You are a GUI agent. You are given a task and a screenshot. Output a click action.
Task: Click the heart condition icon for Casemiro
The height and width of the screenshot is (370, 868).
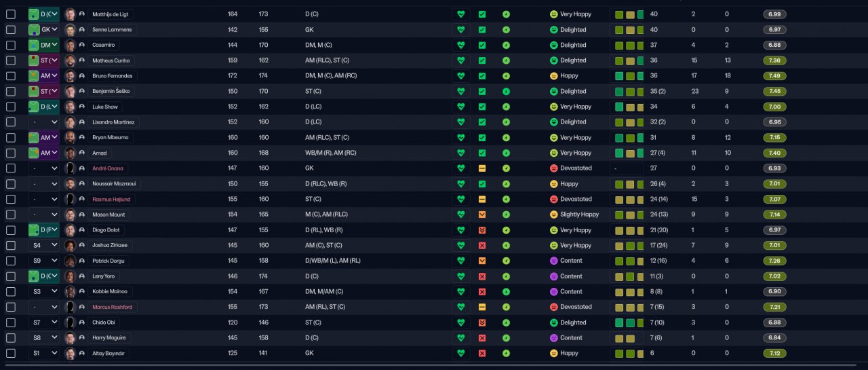[x=461, y=45]
